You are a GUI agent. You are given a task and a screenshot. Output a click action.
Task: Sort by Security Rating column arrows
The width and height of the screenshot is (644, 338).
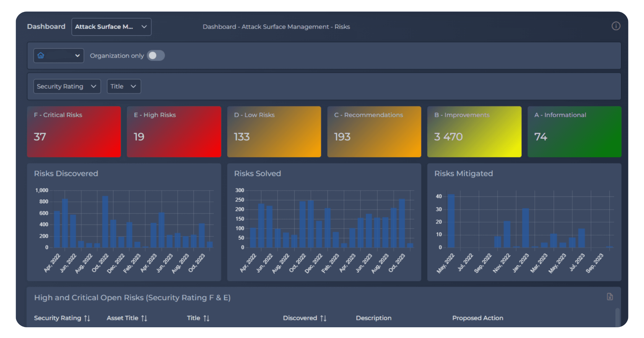(87, 318)
